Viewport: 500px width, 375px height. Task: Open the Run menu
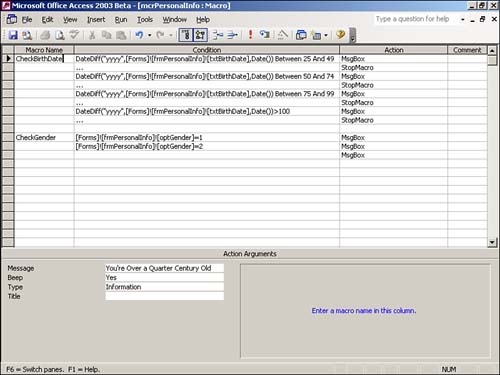click(x=121, y=20)
